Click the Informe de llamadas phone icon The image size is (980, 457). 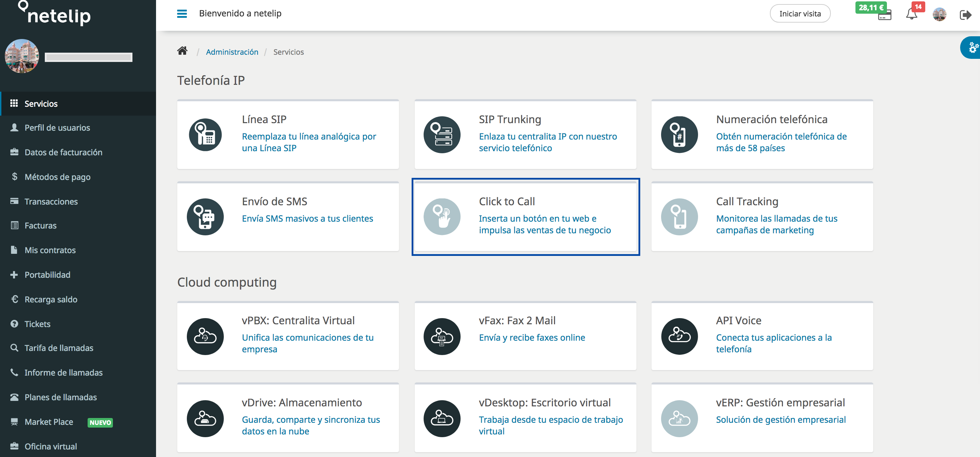14,372
